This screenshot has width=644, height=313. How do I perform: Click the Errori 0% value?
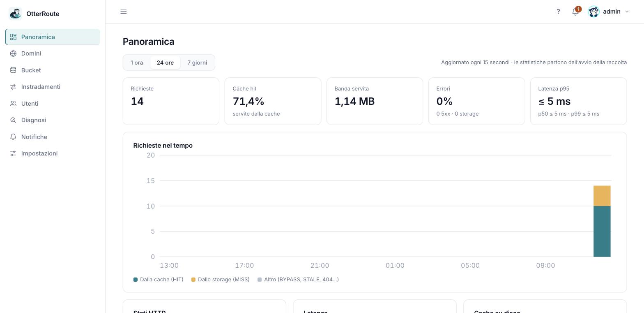pyautogui.click(x=444, y=102)
